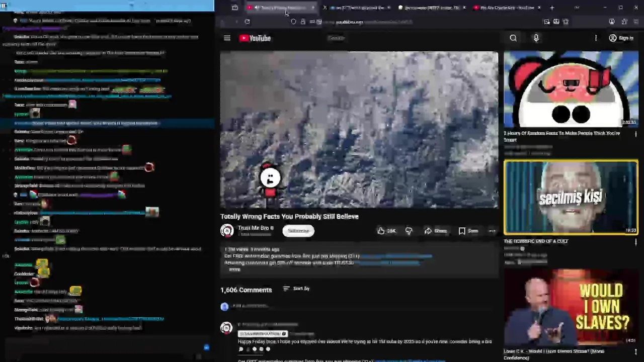Click the video title 'Totally Wrong Facts You Probably Still Believe'
This screenshot has height=362, width=644.
point(289,216)
